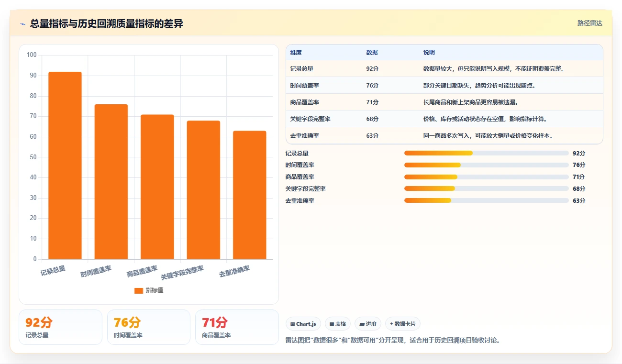This screenshot has width=622, height=364.
Task: Click the 去重准确率 bar in the chart
Action: [x=250, y=195]
